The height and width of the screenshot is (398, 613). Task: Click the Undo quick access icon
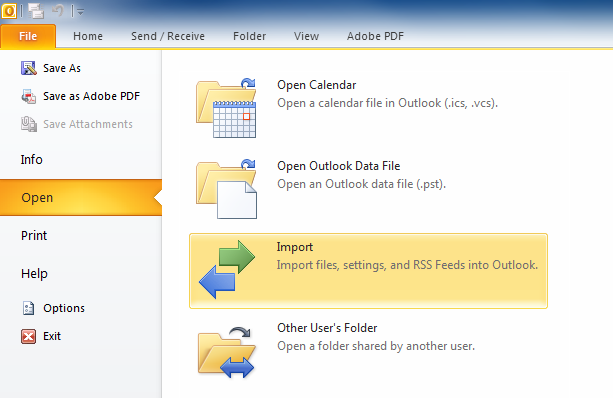pos(58,11)
